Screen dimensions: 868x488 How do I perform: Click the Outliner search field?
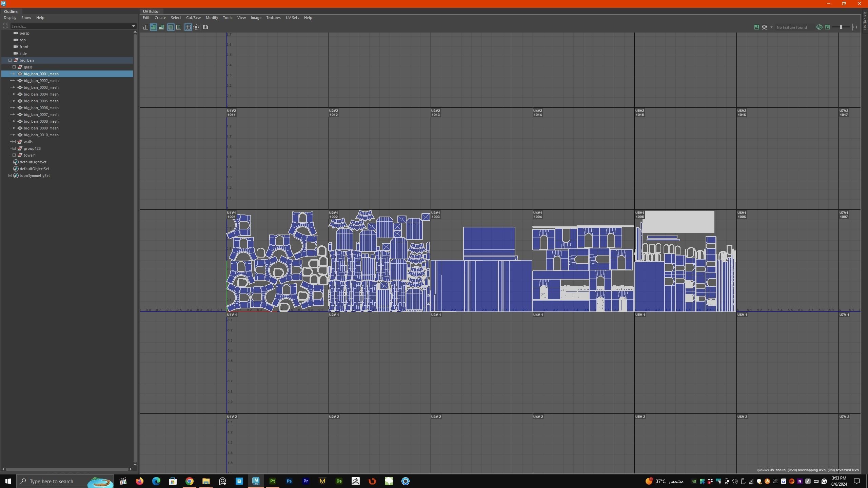click(x=71, y=26)
